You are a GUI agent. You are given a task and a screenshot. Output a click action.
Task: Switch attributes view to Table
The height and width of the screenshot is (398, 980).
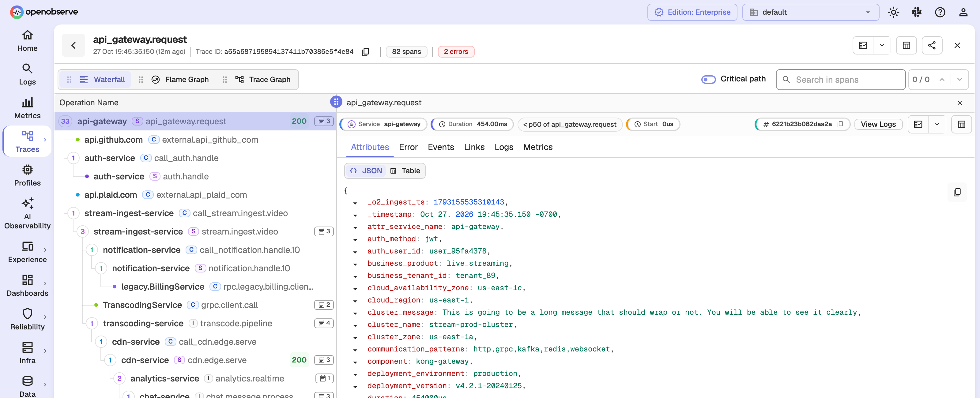coord(405,171)
